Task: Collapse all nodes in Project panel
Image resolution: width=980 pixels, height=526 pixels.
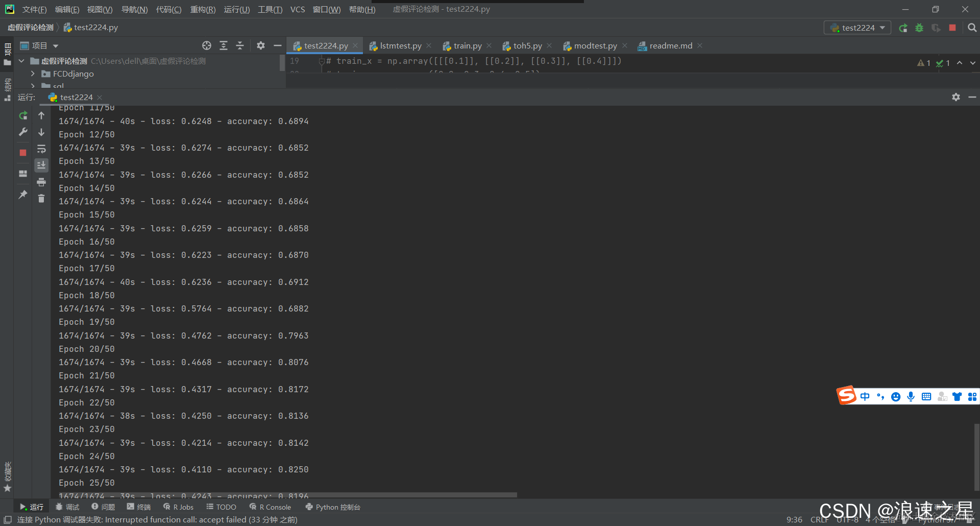Action: [x=240, y=46]
